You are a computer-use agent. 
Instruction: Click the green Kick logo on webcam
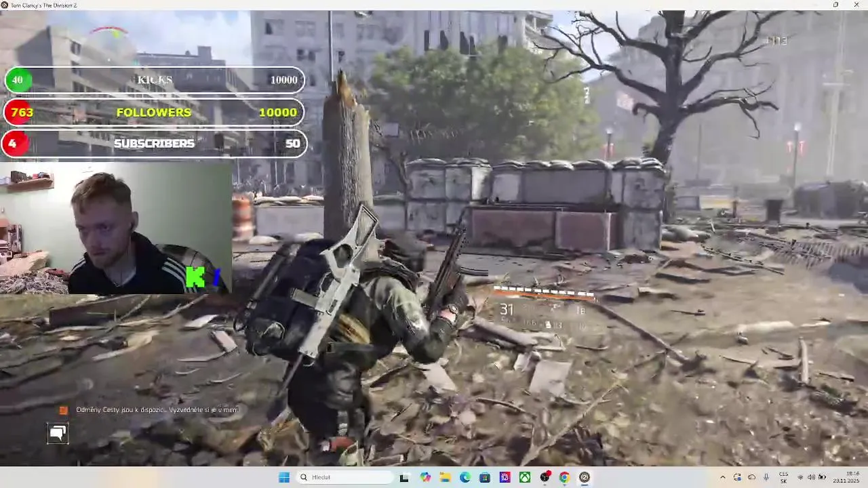[x=195, y=277]
